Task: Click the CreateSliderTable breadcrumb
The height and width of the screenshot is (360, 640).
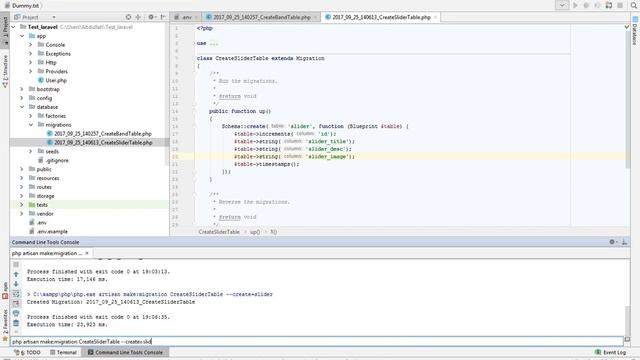Action: pos(219,232)
